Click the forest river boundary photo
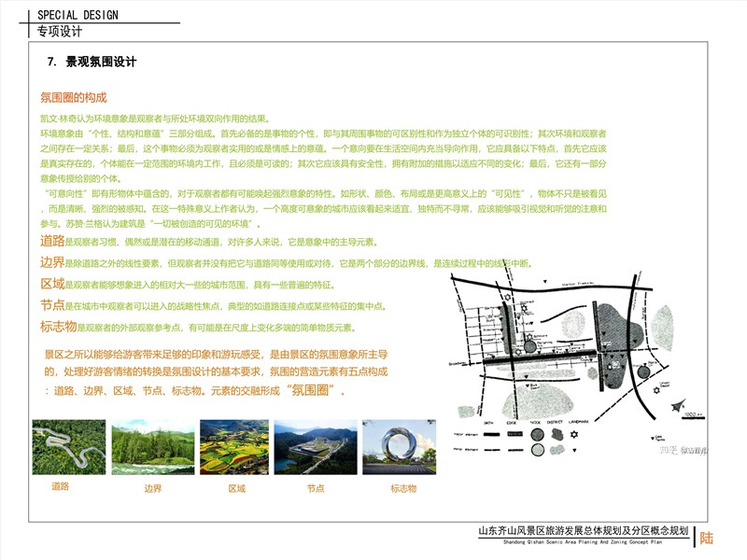This screenshot has height=560, width=747. pos(153,447)
